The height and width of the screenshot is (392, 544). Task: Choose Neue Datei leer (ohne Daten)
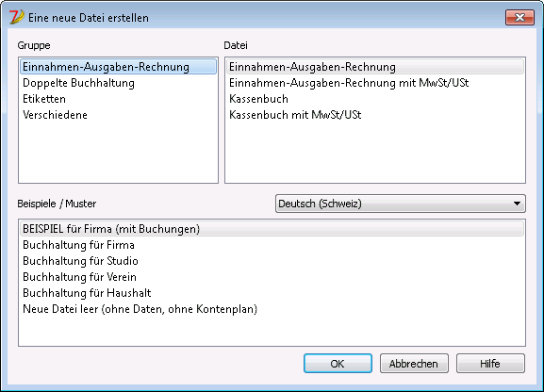point(272,309)
